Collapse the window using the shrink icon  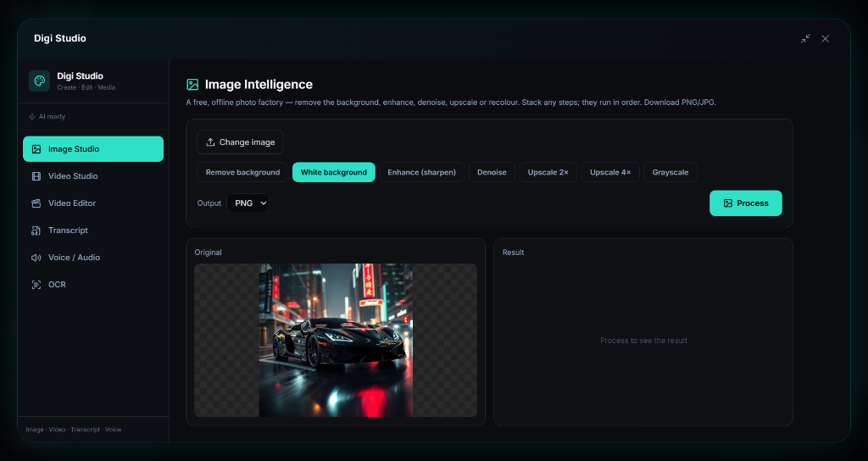click(805, 38)
